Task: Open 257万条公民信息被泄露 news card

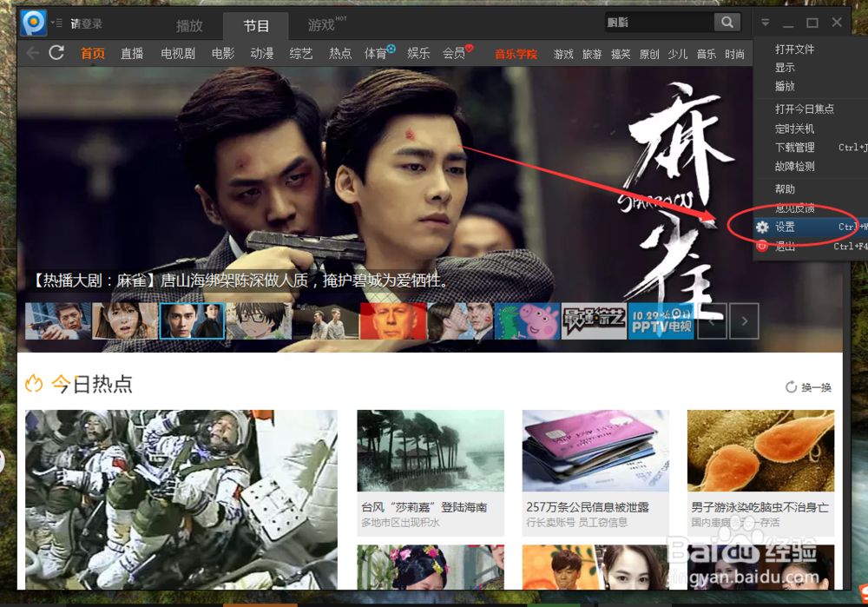Action: (x=595, y=473)
